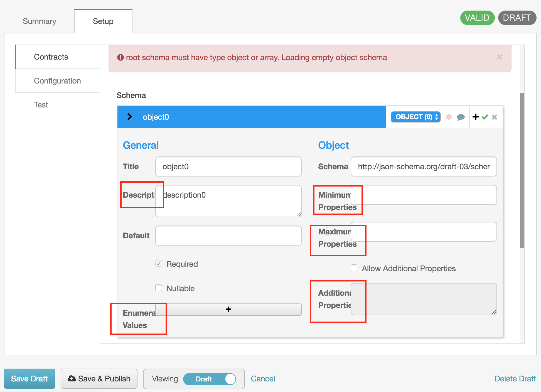Open the comment bubble on object0 schema
This screenshot has width=541, height=392.
point(461,117)
